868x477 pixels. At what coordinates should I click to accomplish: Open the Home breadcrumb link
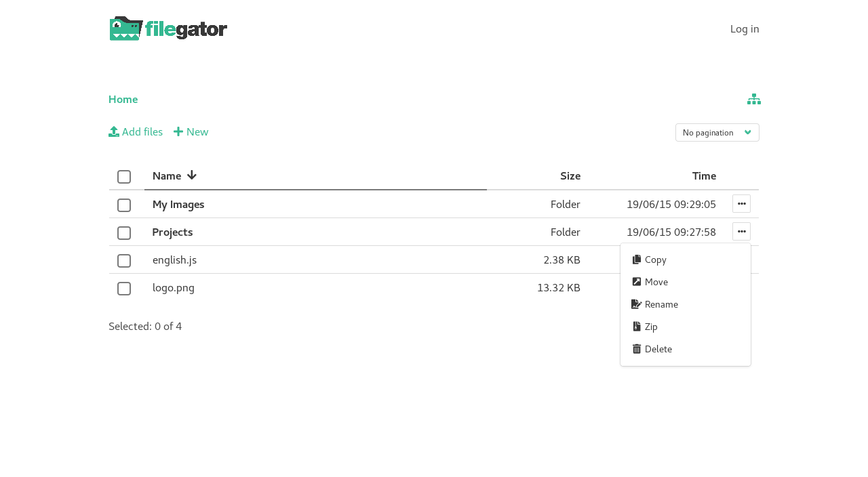[123, 99]
